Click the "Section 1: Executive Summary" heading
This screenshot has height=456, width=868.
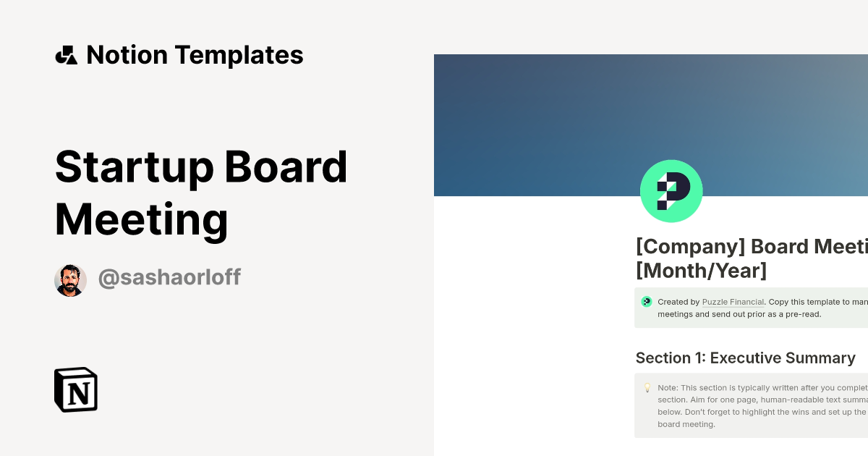point(745,358)
